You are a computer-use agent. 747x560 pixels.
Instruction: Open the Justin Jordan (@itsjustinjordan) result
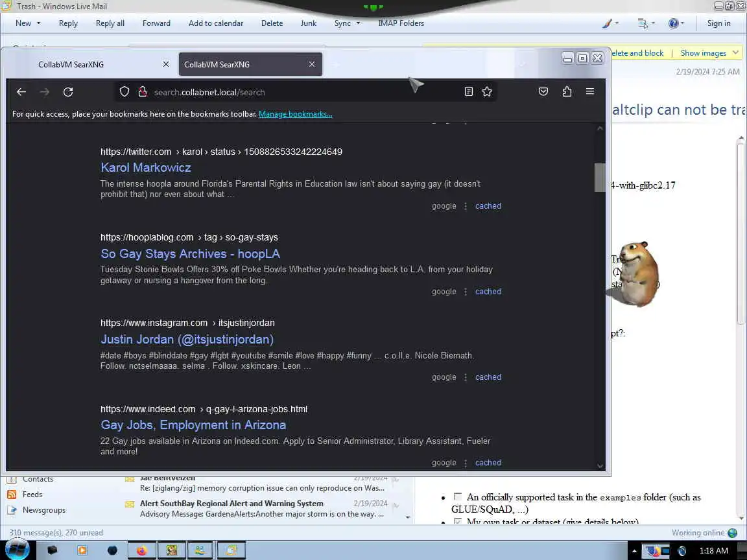pos(187,340)
